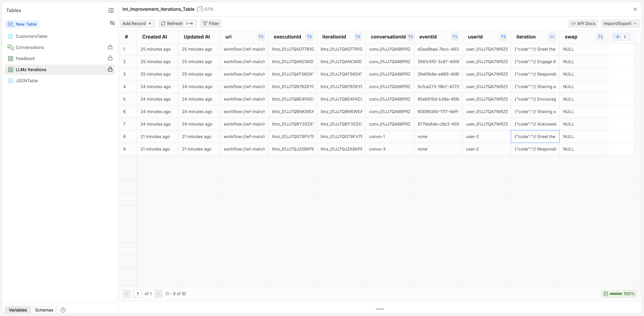Click the storage 100% usage bar
Image resolution: width=644 pixels, height=316 pixels.
619,294
